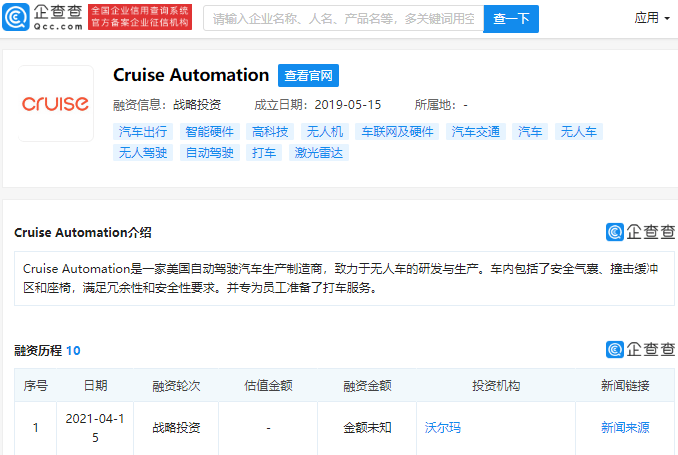
Task: Select the 自动驾驶 tag
Action: pos(210,152)
